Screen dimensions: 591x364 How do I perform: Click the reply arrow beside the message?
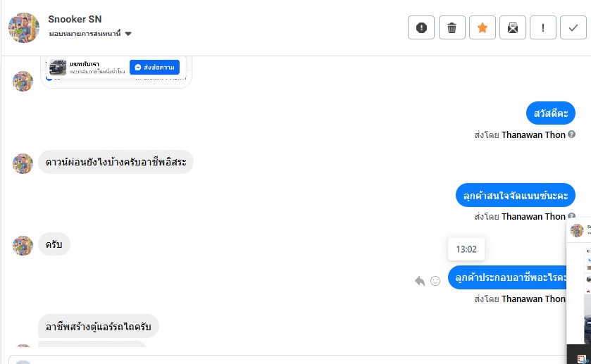pyautogui.click(x=420, y=281)
